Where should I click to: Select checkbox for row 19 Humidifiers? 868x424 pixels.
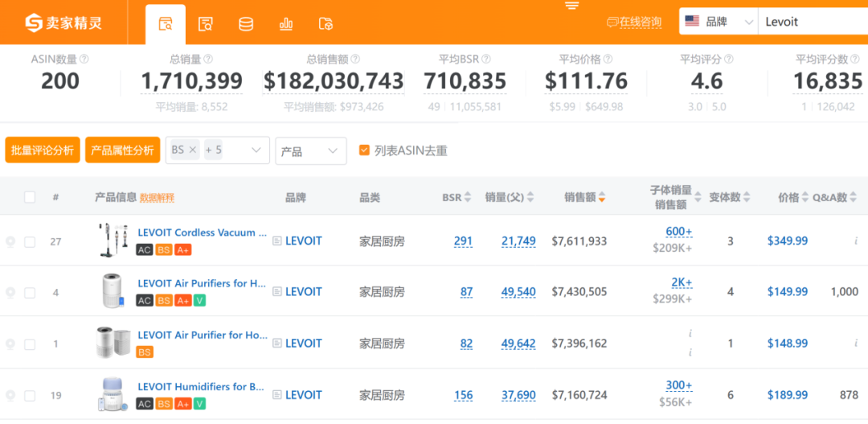pyautogui.click(x=30, y=396)
